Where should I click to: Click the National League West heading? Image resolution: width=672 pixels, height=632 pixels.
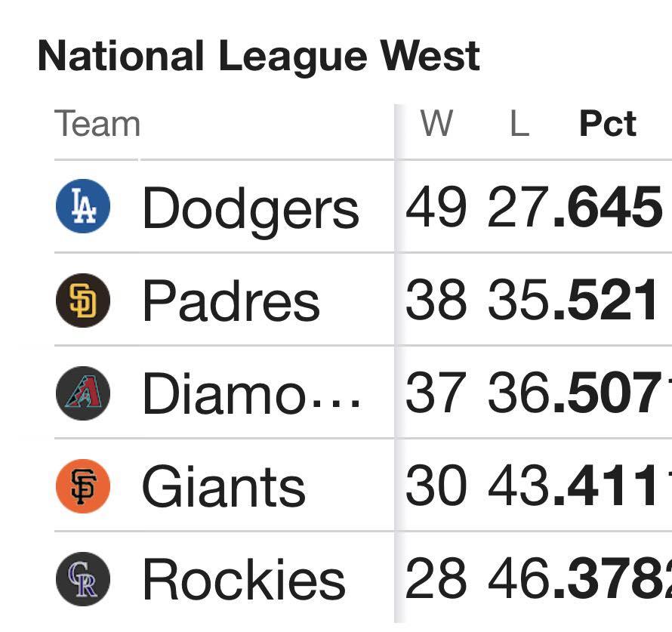(x=259, y=57)
